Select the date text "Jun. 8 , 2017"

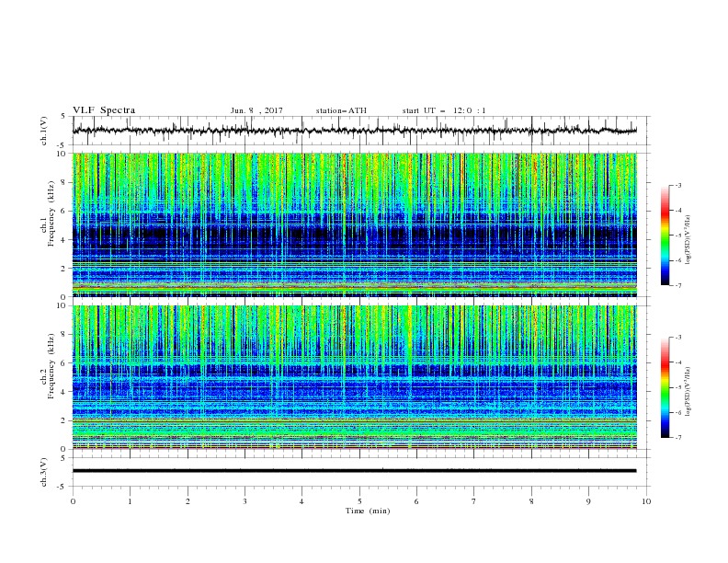point(256,110)
